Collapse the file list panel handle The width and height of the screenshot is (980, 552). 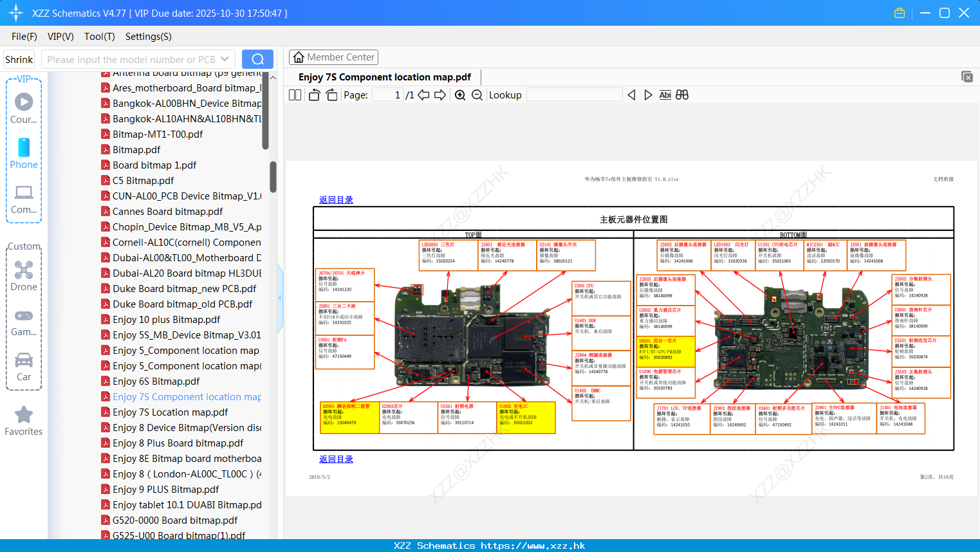280,298
